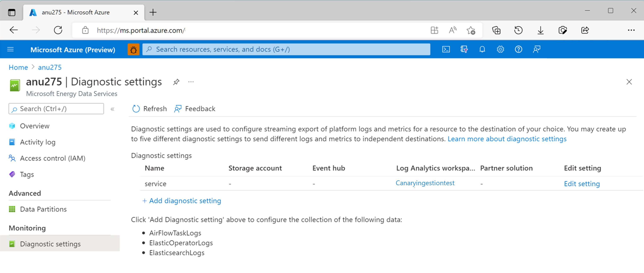Select Overview in the resource menu
This screenshot has width=644, height=273.
pos(35,126)
